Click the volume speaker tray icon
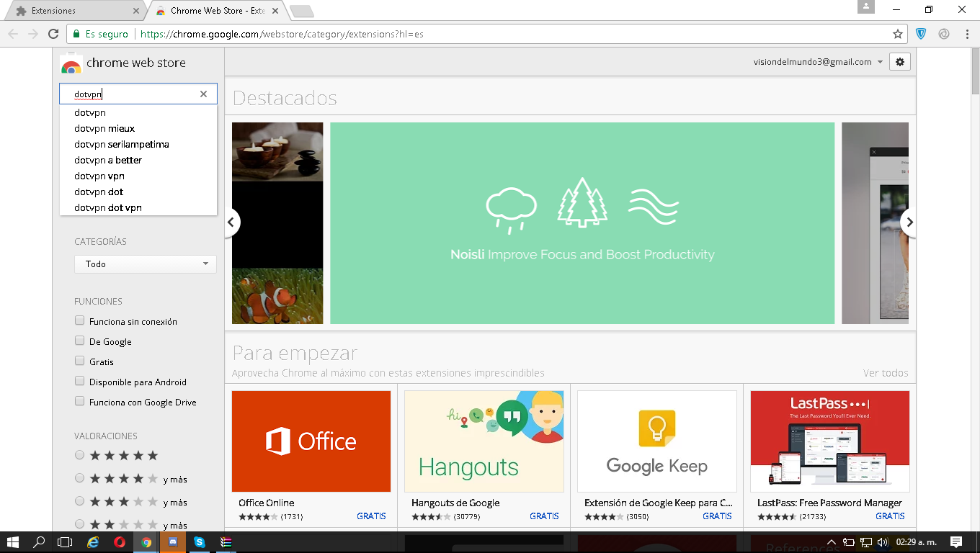The height and width of the screenshot is (553, 980). tap(882, 542)
